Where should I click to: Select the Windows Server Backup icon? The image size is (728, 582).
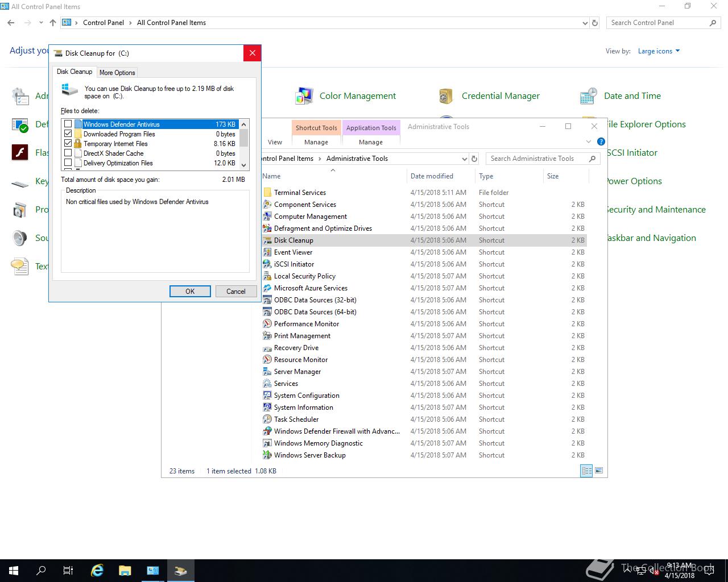pyautogui.click(x=267, y=455)
